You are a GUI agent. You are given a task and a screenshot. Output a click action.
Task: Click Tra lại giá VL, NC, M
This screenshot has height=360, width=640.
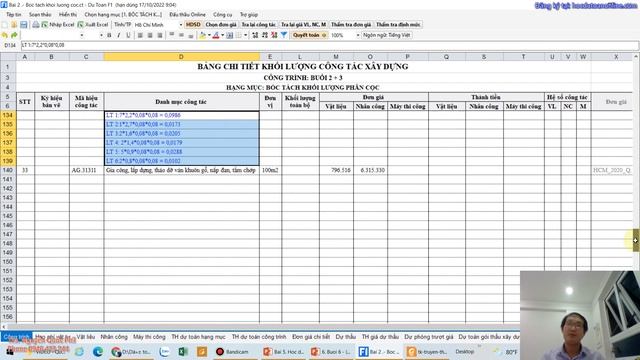click(303, 25)
